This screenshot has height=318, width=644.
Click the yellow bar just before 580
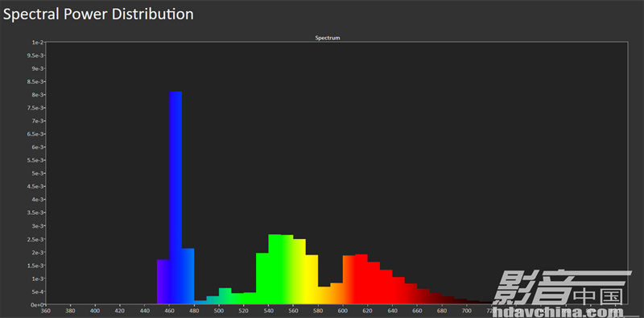tap(312, 279)
